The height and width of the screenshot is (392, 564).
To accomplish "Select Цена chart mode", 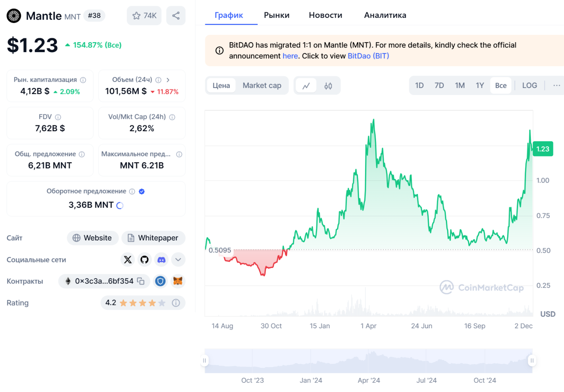I will tap(221, 86).
